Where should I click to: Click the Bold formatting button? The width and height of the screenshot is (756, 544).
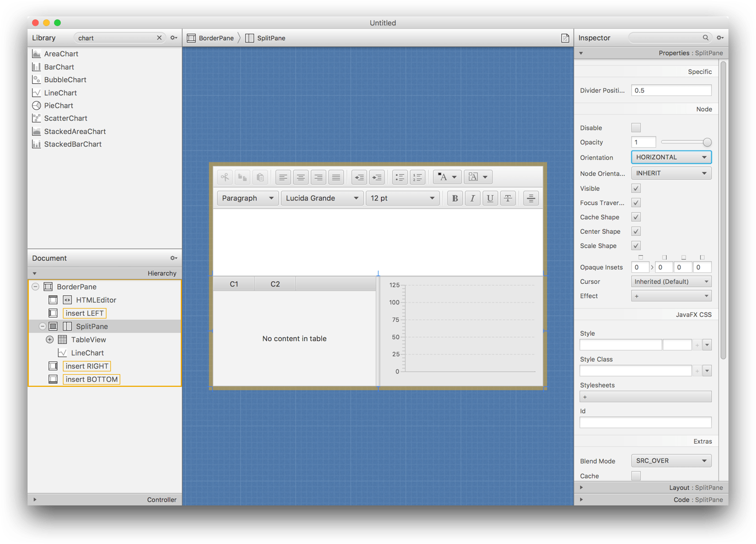point(455,198)
